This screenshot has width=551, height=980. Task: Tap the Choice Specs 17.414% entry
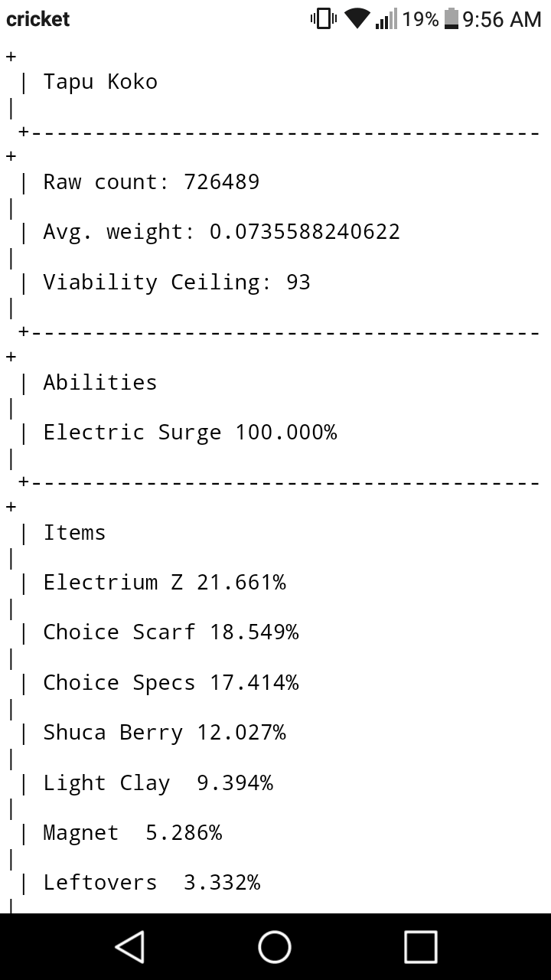click(x=171, y=683)
